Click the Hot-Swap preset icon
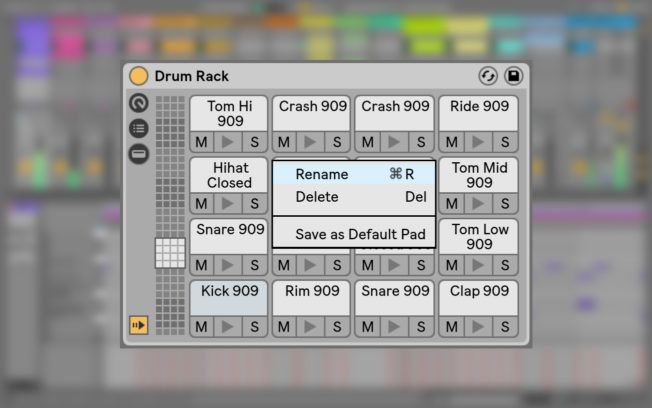652x408 pixels. pos(488,76)
